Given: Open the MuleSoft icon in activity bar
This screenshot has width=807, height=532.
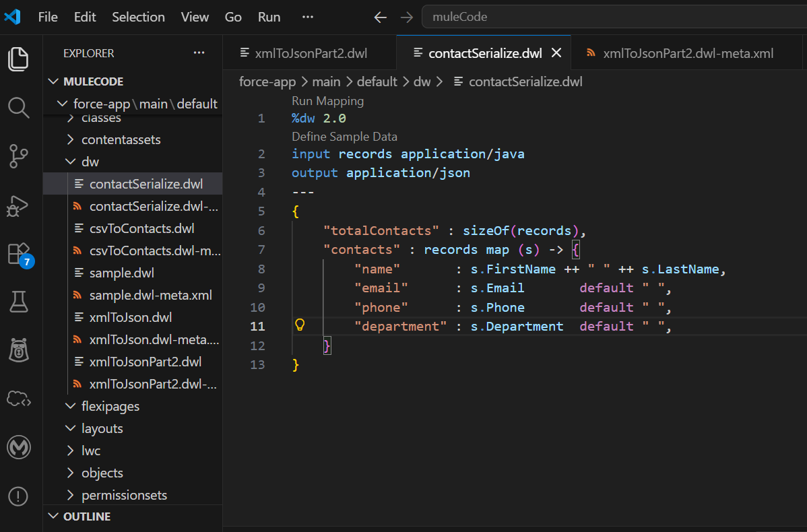Looking at the screenshot, I should pos(18,447).
